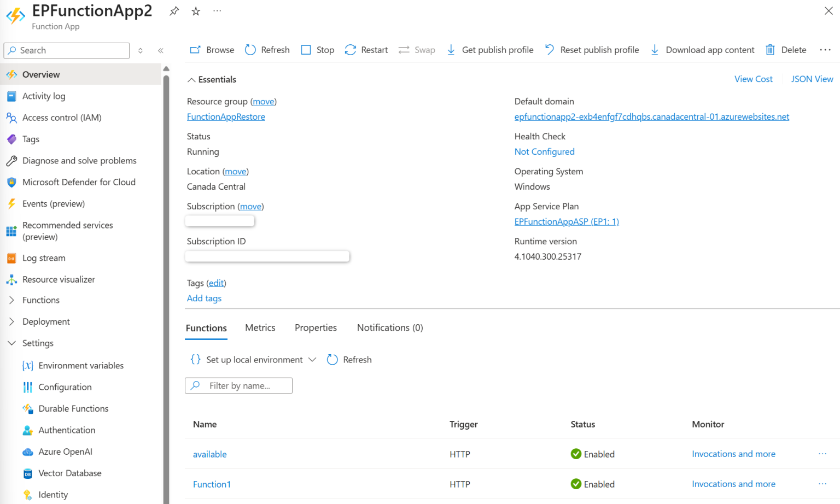Open Diagnose and solve problems
Viewport: 840px width, 504px height.
[79, 160]
